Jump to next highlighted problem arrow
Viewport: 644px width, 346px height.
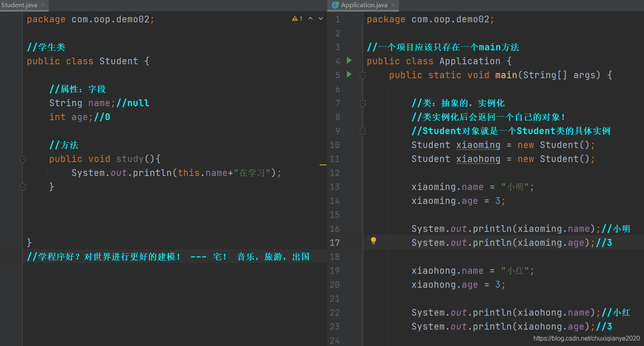click(x=321, y=19)
